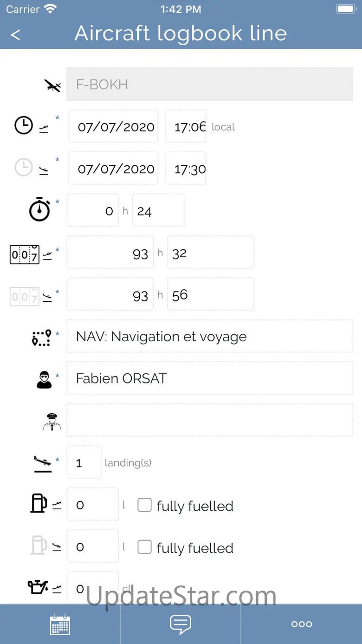Click the landing airplane icon
Screen dimensions: 362x644
pos(43,463)
